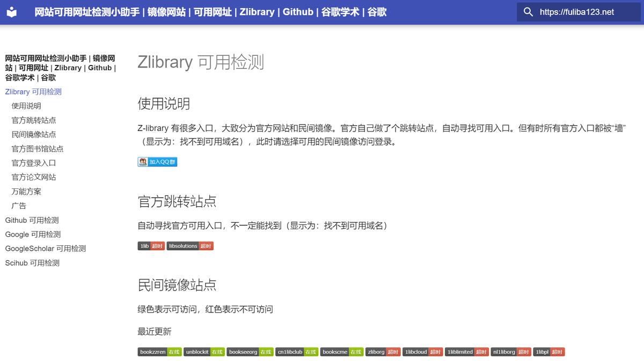Open 万能方案 in the sidebar

(x=26, y=191)
